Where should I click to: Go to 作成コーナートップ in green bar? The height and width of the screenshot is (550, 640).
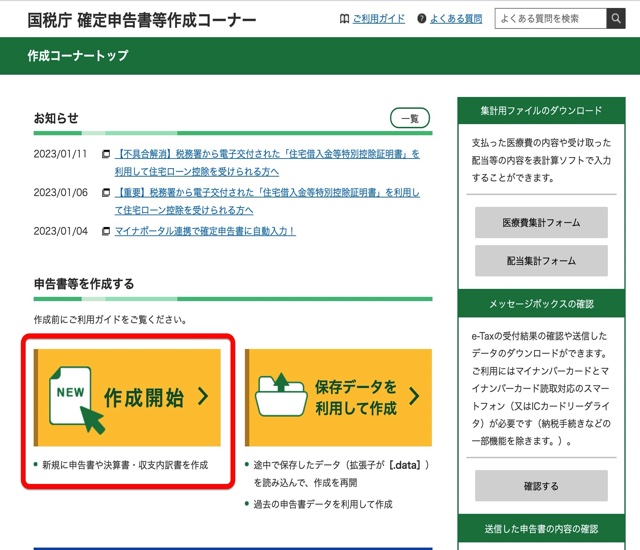pyautogui.click(x=78, y=56)
